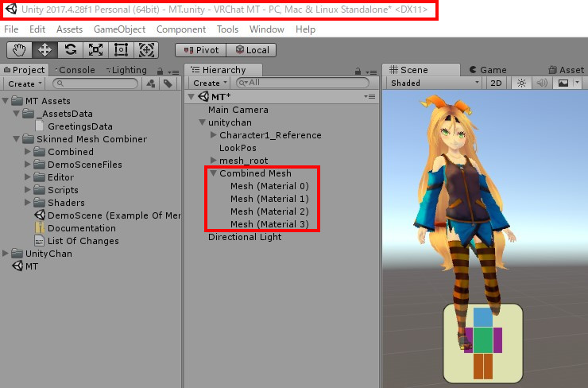Toggle Local handle rotation
This screenshot has width=588, height=388.
pos(251,50)
